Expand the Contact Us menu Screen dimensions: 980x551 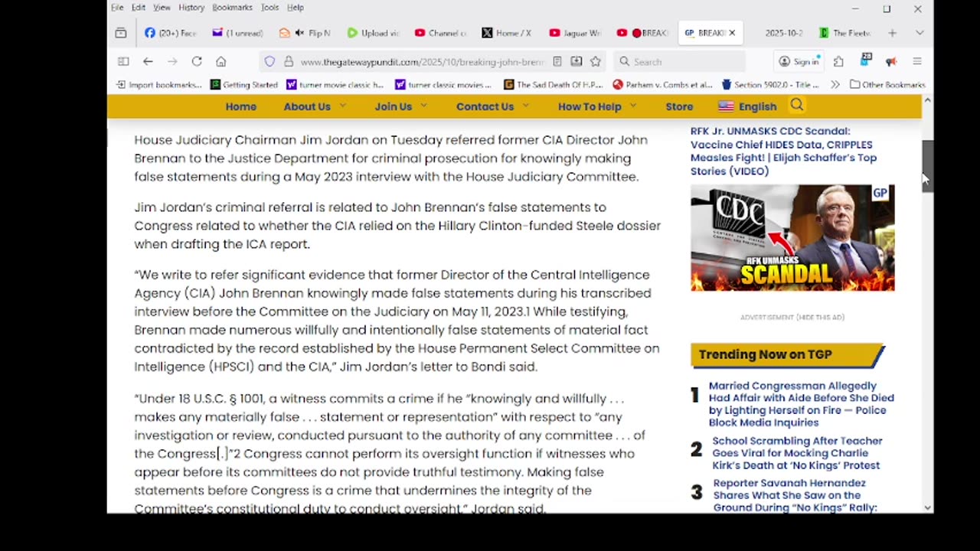492,106
